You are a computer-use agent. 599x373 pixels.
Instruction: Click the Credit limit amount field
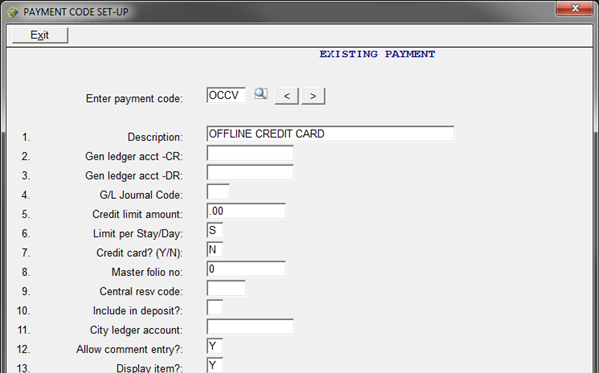[x=246, y=211]
